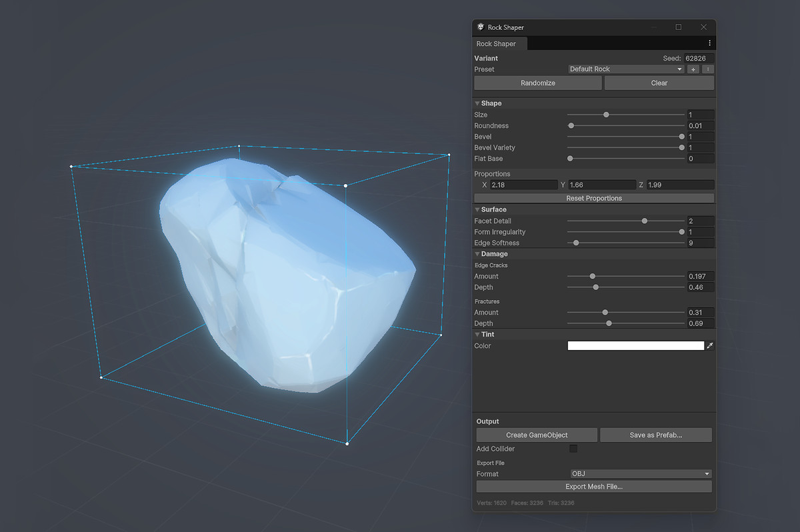The image size is (800, 532).
Task: Click the Edge Cracks Amount field showing 0.197
Action: 701,276
